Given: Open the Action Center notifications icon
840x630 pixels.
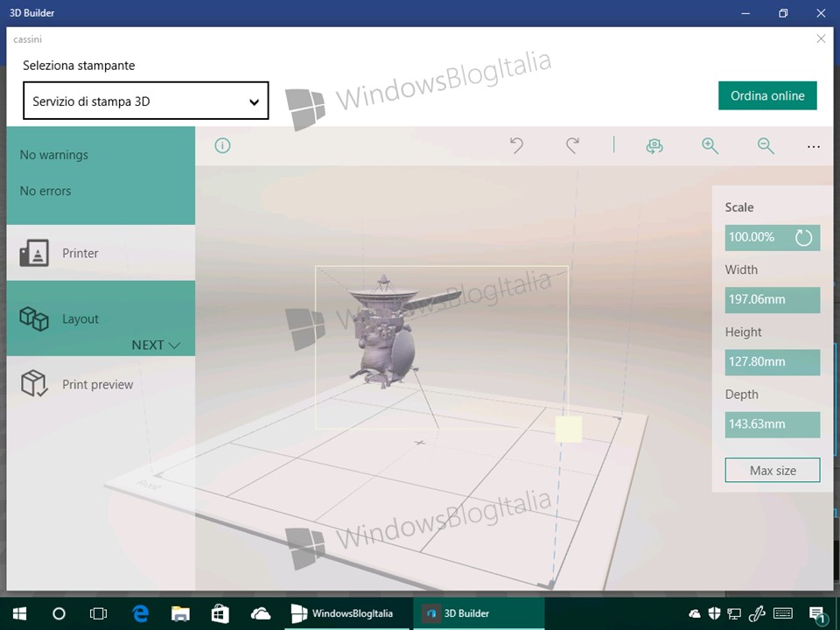Looking at the screenshot, I should click(816, 614).
